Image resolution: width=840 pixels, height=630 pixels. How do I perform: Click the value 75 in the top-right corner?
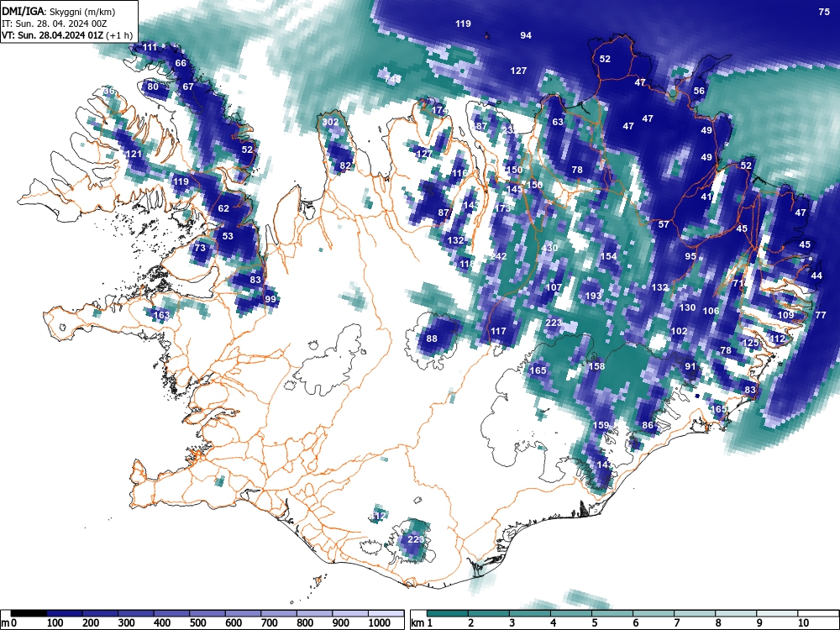[x=824, y=12]
